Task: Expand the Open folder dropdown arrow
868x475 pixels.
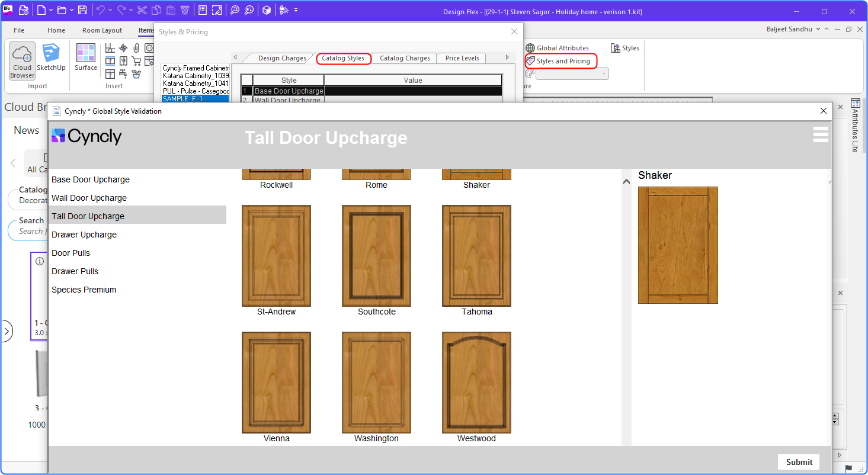Action: point(72,10)
